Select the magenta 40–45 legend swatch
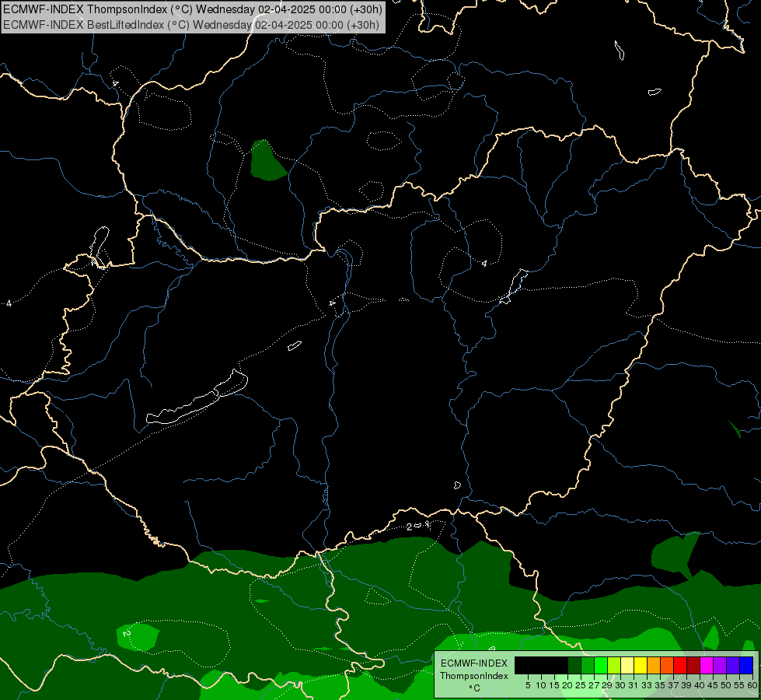761x700 pixels. click(x=707, y=665)
